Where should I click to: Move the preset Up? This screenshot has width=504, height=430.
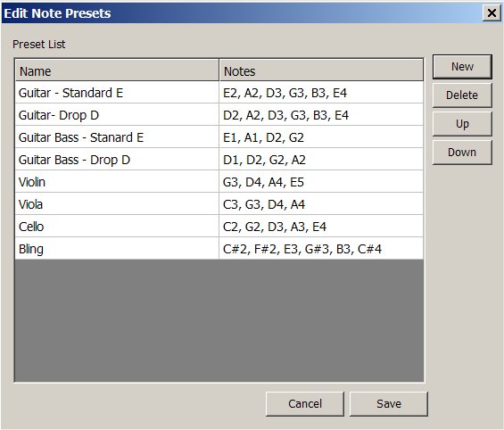pos(462,124)
